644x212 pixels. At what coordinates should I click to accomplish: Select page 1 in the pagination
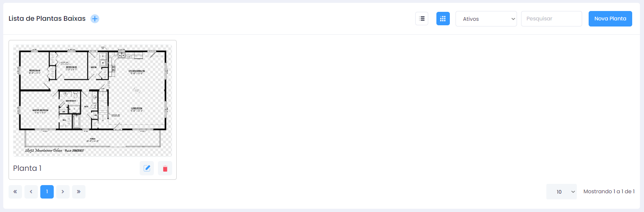pyautogui.click(x=47, y=192)
